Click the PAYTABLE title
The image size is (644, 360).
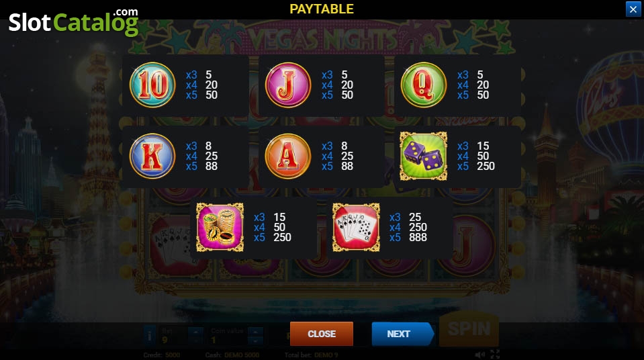(322, 9)
